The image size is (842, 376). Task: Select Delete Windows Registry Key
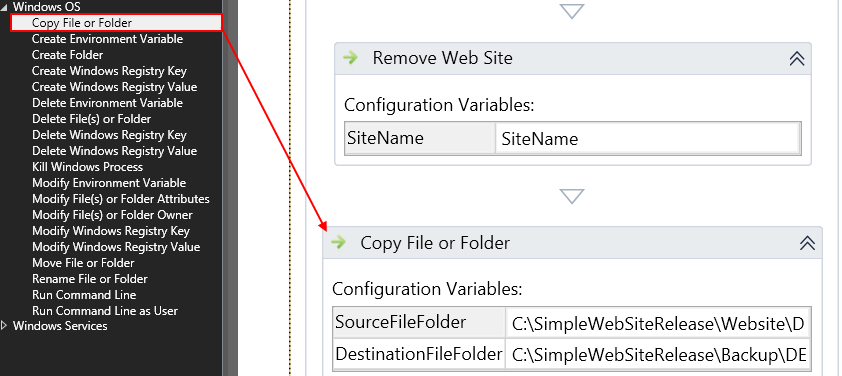pyautogui.click(x=110, y=135)
